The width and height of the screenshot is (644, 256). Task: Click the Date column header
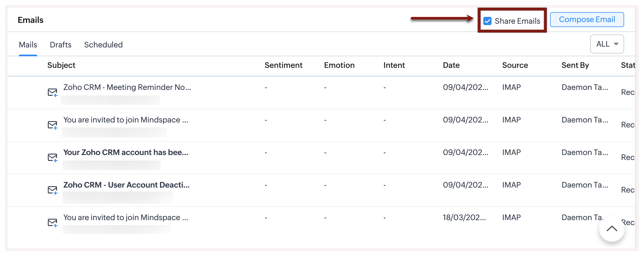(x=451, y=65)
